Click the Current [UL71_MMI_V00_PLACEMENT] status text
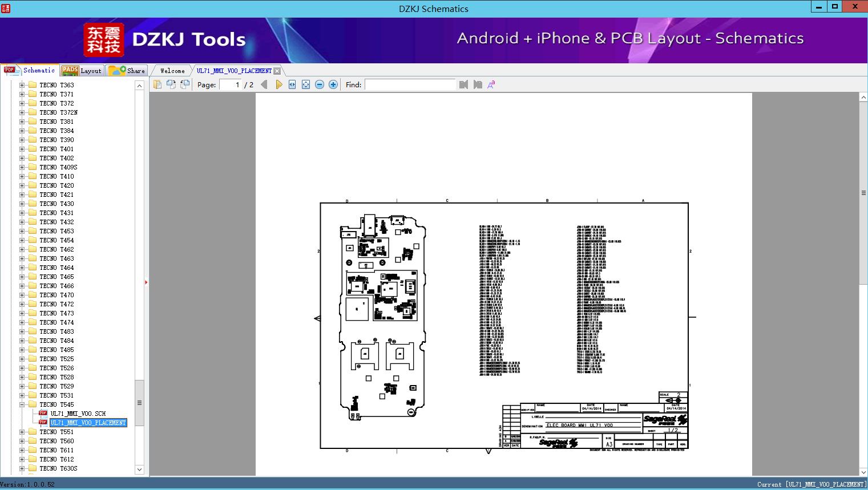Screen dimensions: 868x490 [812, 484]
